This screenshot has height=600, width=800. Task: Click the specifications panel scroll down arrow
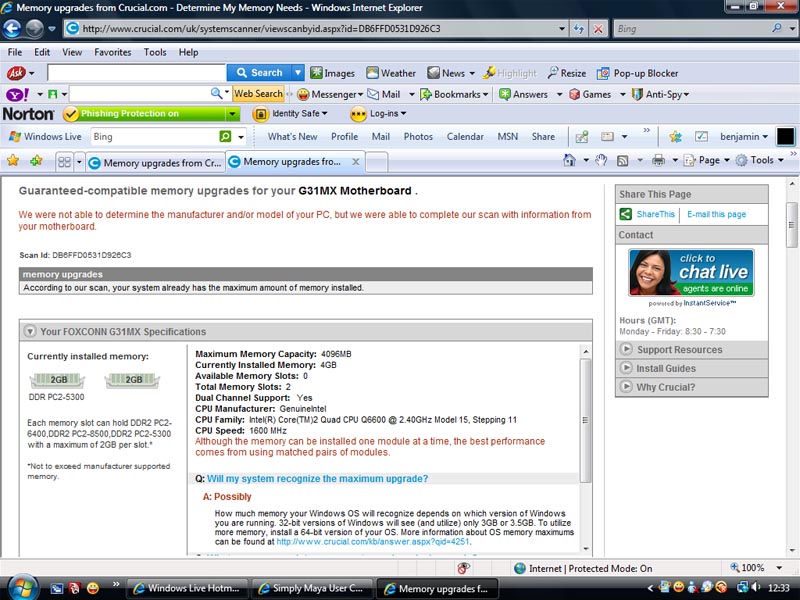click(586, 549)
